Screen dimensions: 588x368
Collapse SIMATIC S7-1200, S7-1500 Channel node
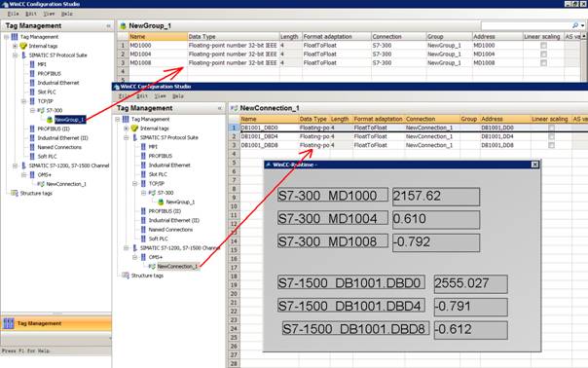tap(15, 166)
